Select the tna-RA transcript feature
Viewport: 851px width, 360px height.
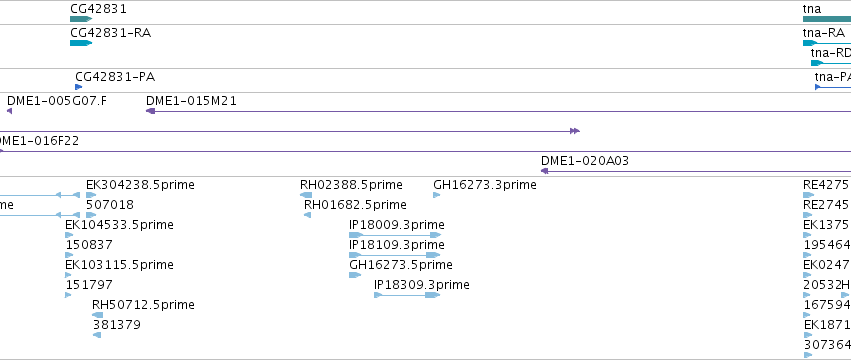(827, 43)
